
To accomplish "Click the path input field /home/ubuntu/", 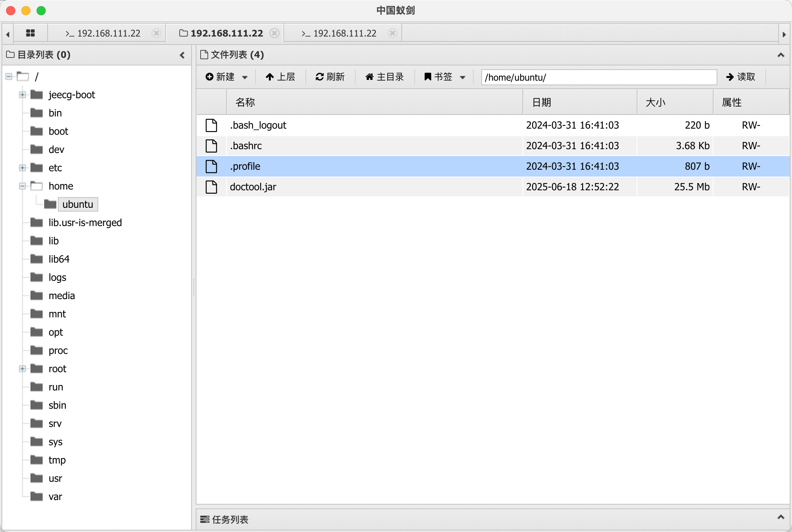I will coord(599,77).
